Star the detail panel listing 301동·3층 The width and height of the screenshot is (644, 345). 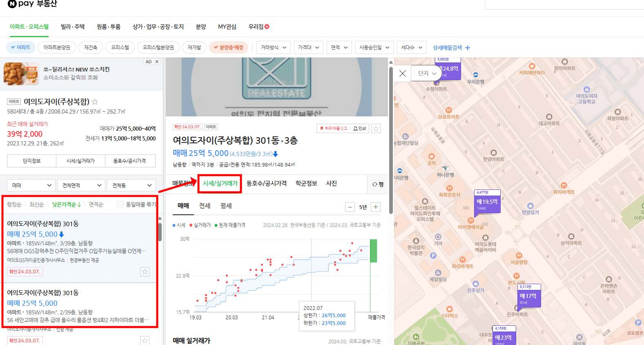point(376,128)
